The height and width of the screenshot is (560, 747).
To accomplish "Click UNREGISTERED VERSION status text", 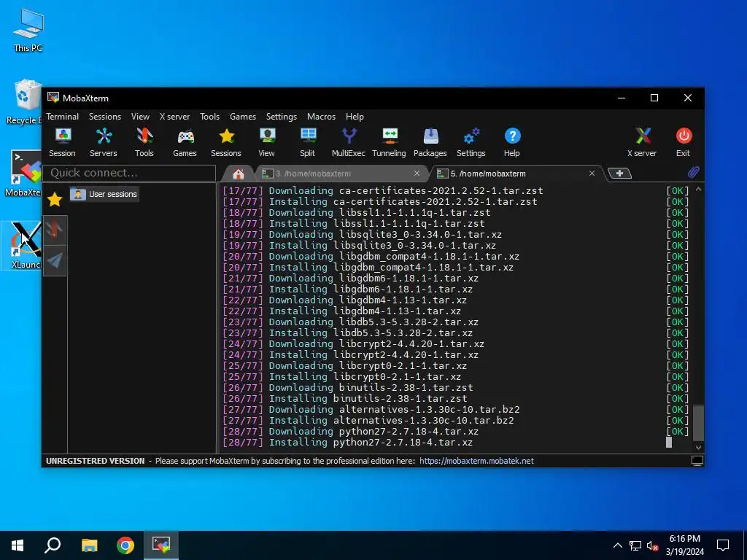I will [96, 461].
